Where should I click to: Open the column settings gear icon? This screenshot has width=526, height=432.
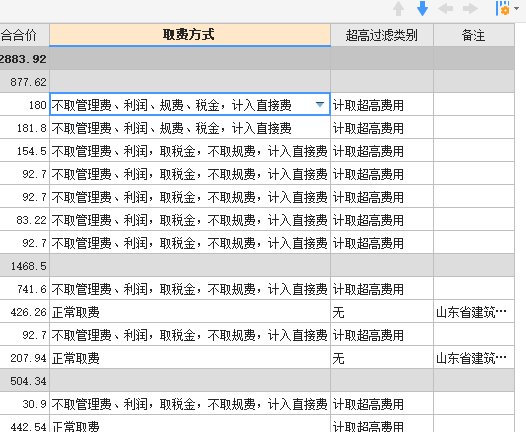[x=503, y=8]
